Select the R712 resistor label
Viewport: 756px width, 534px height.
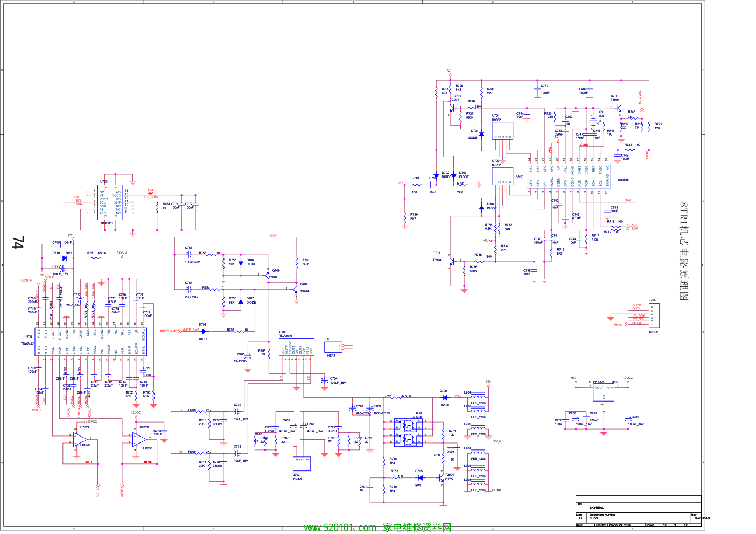pyautogui.click(x=387, y=396)
